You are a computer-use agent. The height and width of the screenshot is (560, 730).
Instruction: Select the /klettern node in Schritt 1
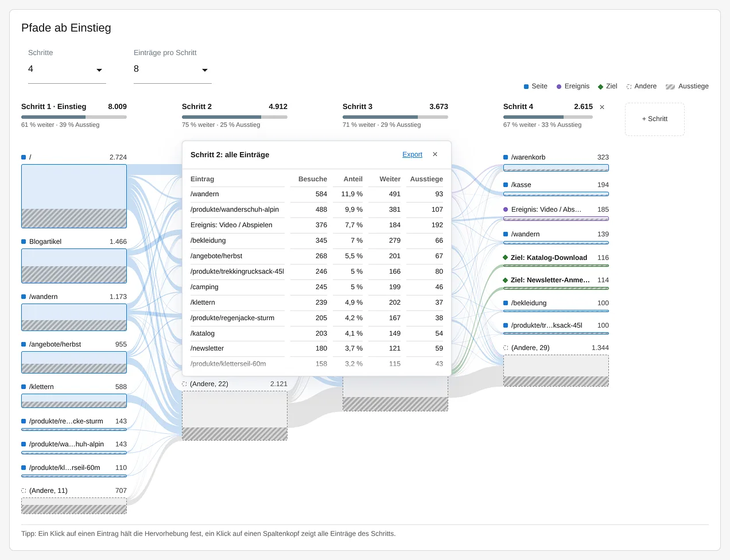pyautogui.click(x=74, y=400)
